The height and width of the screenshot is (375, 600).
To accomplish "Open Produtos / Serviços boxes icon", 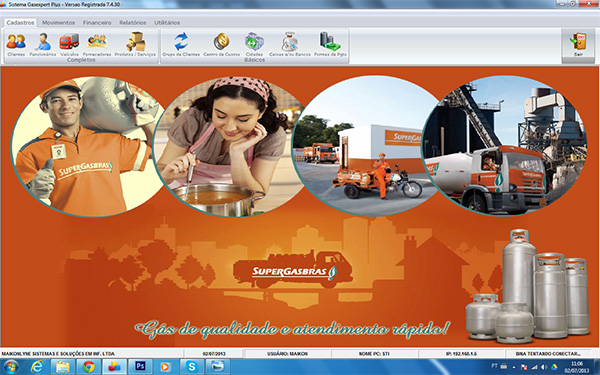I will click(x=135, y=44).
